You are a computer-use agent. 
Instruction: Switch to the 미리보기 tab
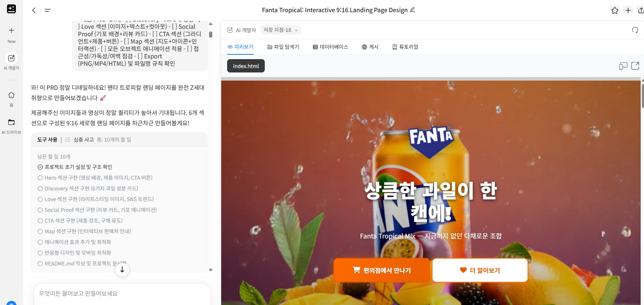240,47
